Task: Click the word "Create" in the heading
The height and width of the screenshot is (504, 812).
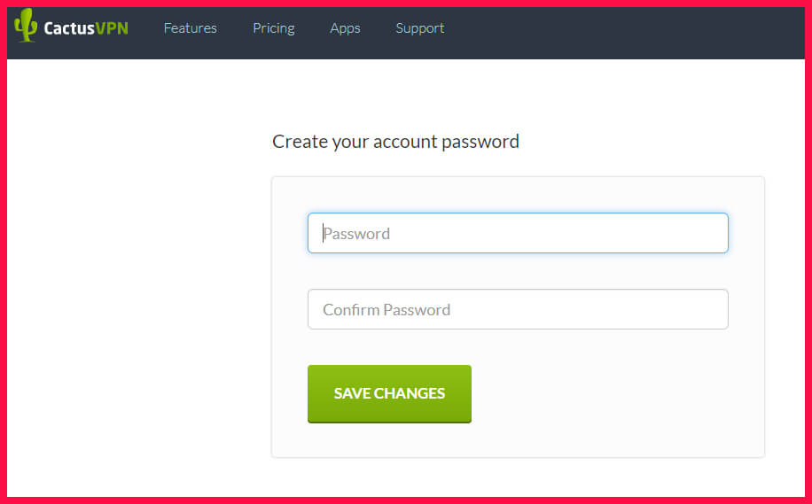Action: (300, 142)
